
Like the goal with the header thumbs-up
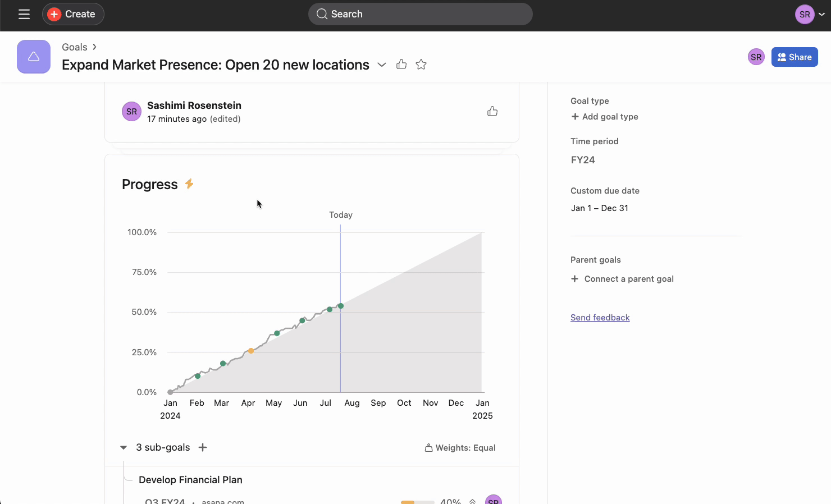[x=401, y=65]
